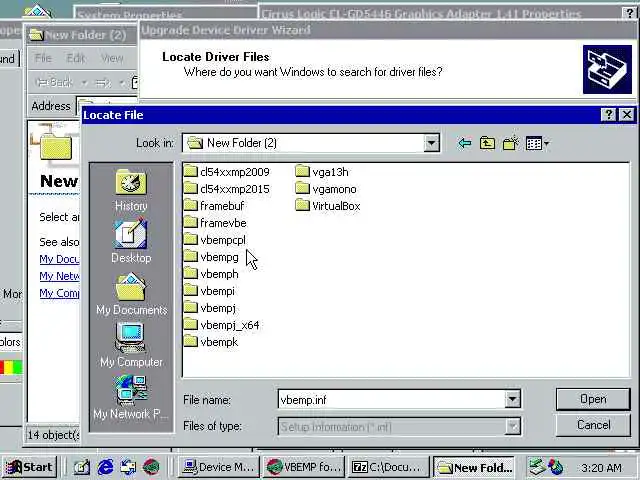640x480 pixels.
Task: Go to Desktop in places bar
Action: [131, 241]
